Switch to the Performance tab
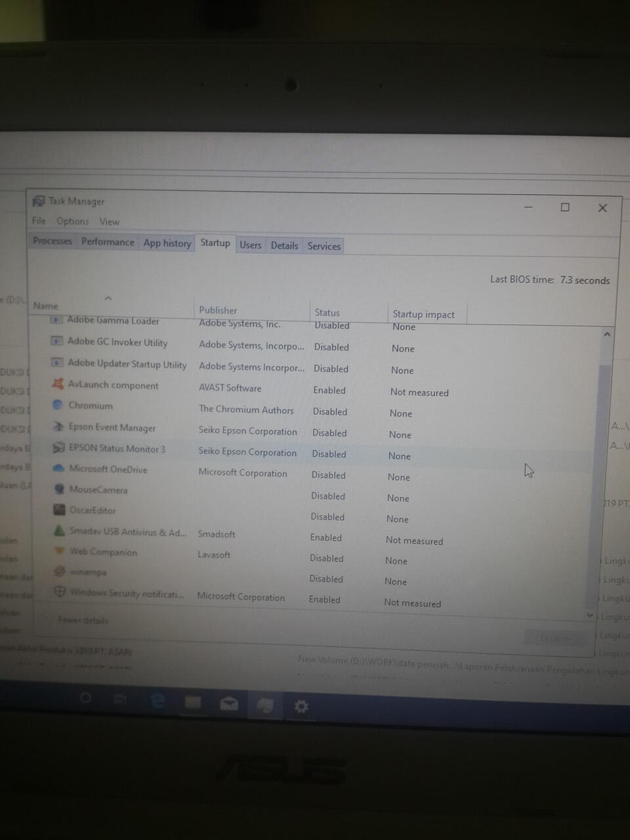This screenshot has height=840, width=630. coord(108,241)
